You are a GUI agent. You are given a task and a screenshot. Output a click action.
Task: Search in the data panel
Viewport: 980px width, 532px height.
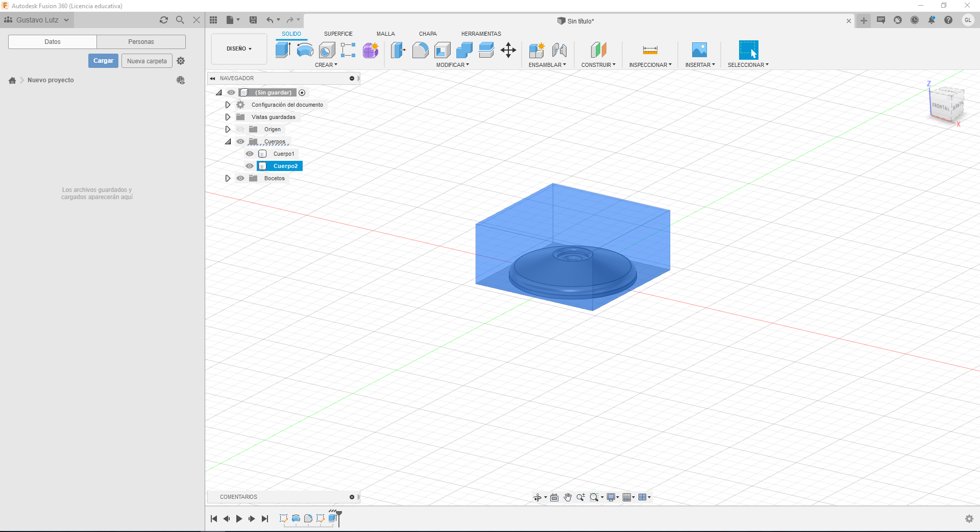180,20
